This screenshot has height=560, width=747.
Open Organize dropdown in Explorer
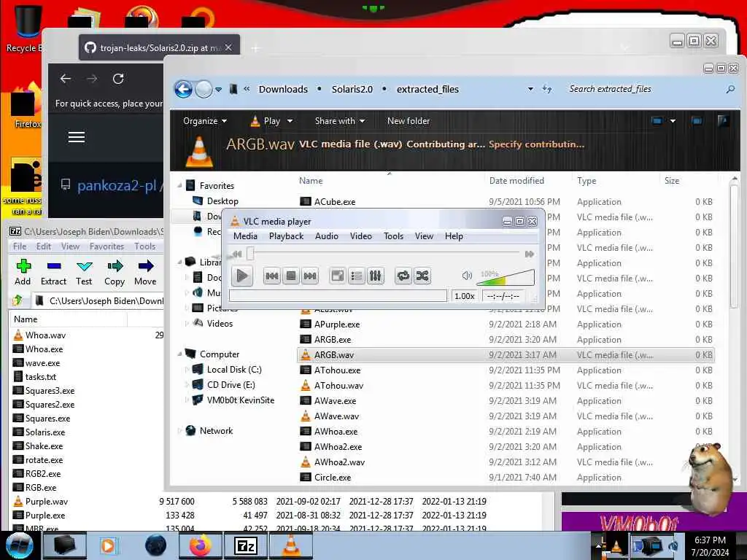point(205,121)
